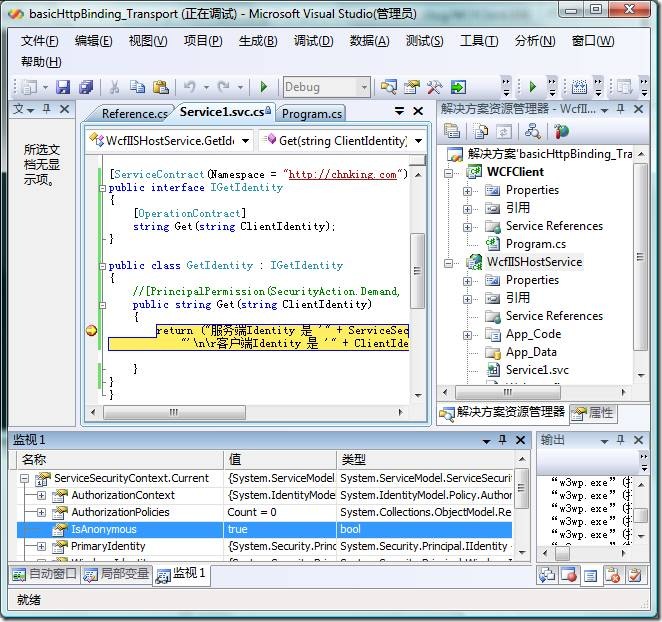Open Properties window toolbar icon
Image resolution: width=662 pixels, height=622 pixels.
click(412, 87)
